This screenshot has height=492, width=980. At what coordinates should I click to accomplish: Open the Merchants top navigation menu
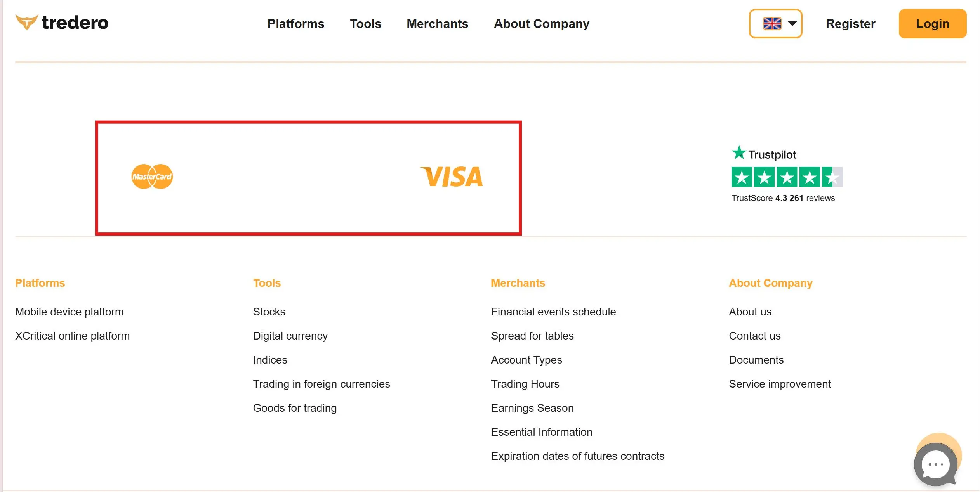pos(437,24)
